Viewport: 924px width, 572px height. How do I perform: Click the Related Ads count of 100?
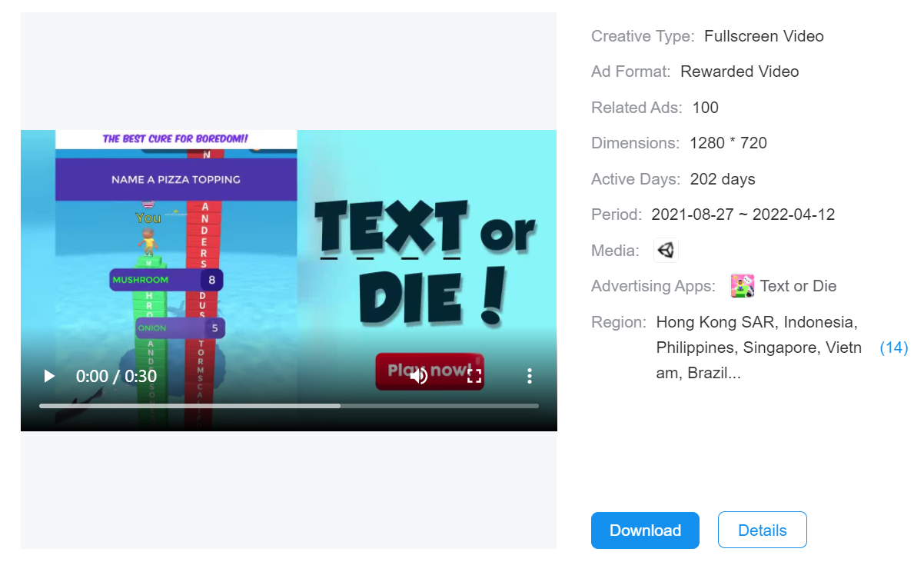705,108
